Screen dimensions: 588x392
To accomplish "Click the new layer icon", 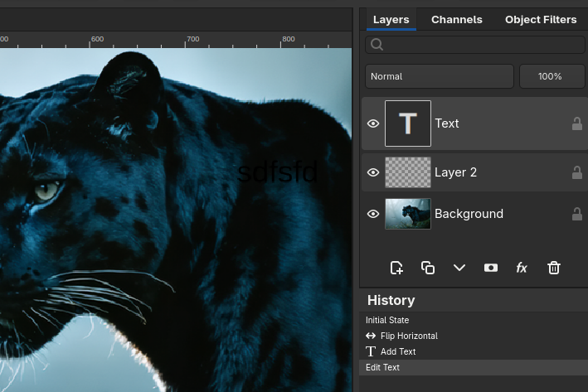I will (396, 268).
